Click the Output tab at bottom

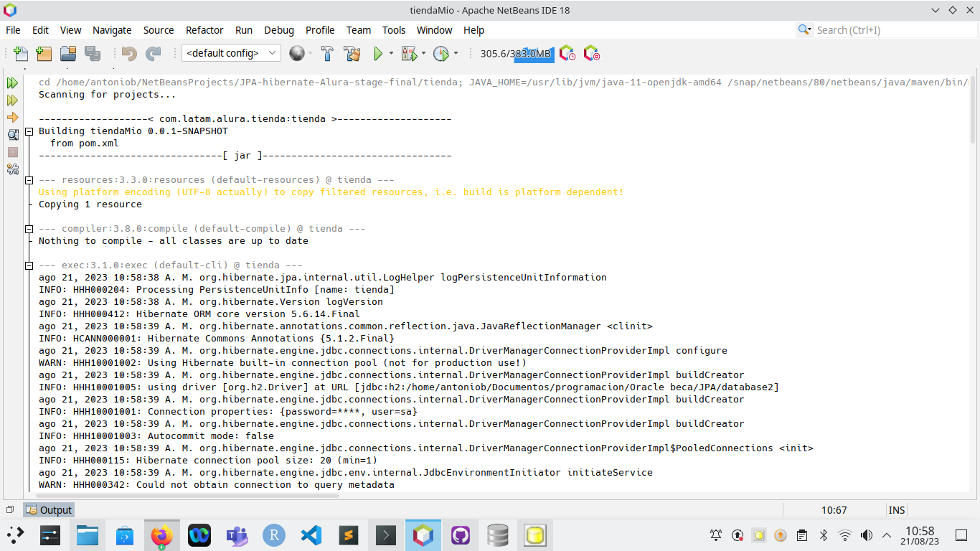point(49,510)
